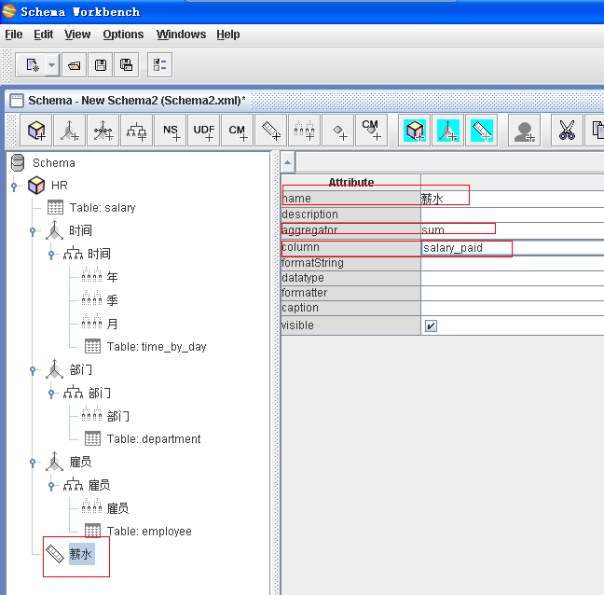Click the Save As icon
604x595 pixels.
126,65
